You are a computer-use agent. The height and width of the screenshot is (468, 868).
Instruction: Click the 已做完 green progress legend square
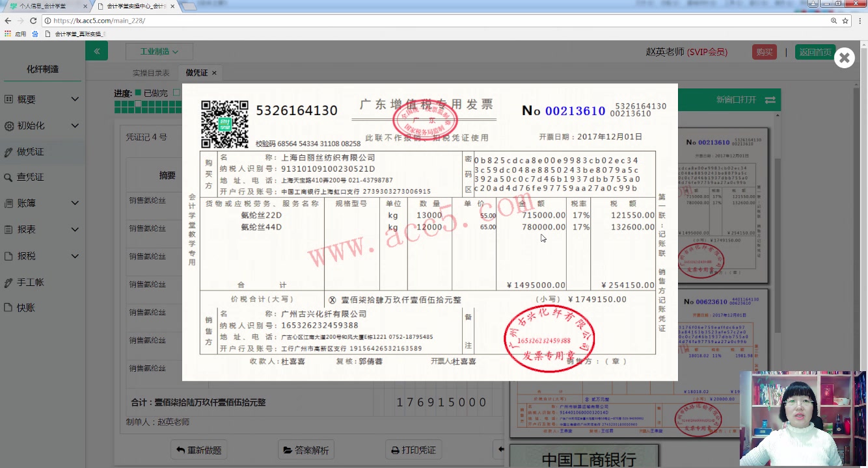[138, 93]
